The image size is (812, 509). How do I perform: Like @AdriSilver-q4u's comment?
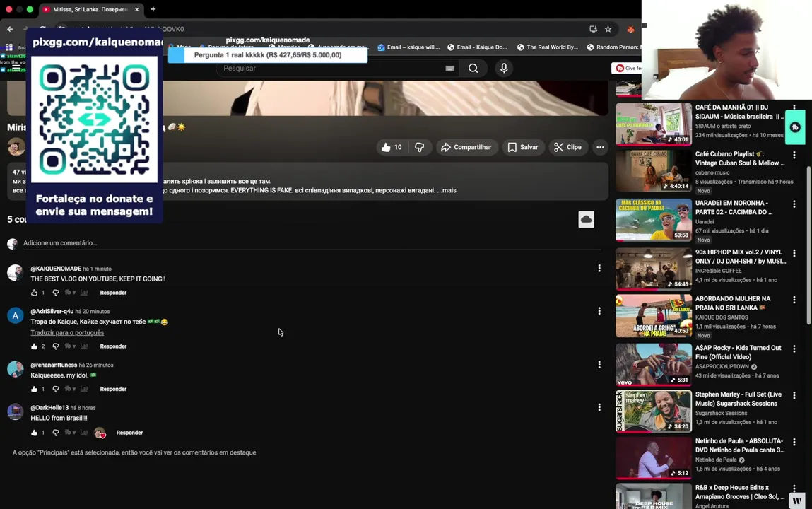pos(34,346)
